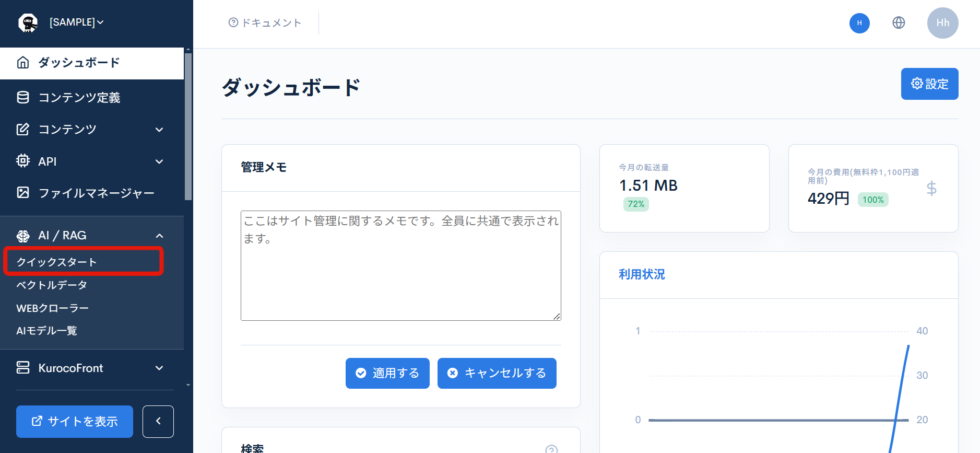Click the 72% transfer badge
This screenshot has height=453, width=980.
pos(636,204)
